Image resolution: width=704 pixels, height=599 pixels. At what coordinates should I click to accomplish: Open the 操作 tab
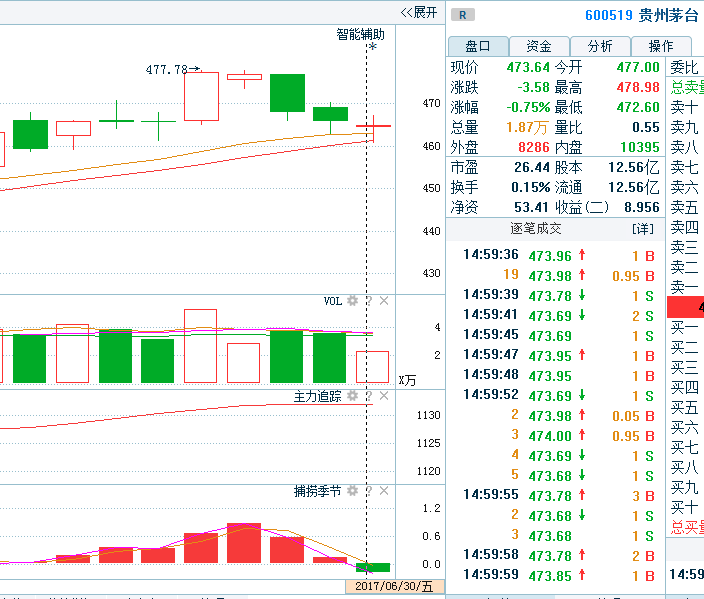point(661,46)
